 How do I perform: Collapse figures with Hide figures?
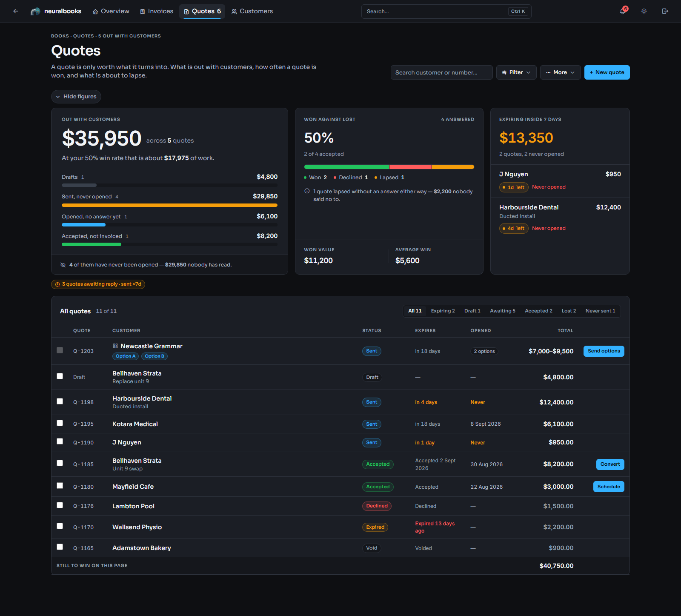(x=76, y=97)
